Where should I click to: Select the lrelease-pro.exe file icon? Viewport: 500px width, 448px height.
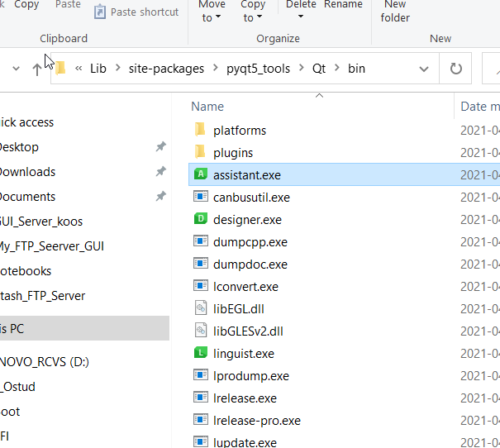click(x=201, y=420)
